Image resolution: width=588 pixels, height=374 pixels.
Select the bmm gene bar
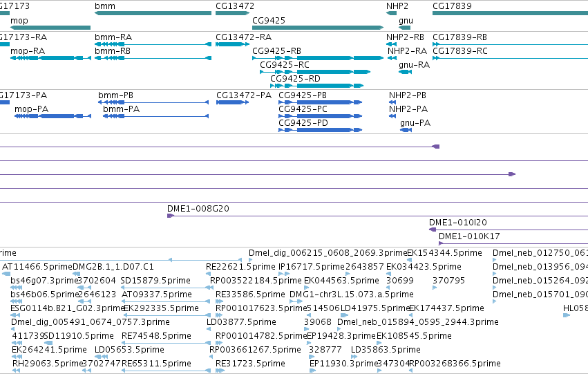click(x=153, y=13)
